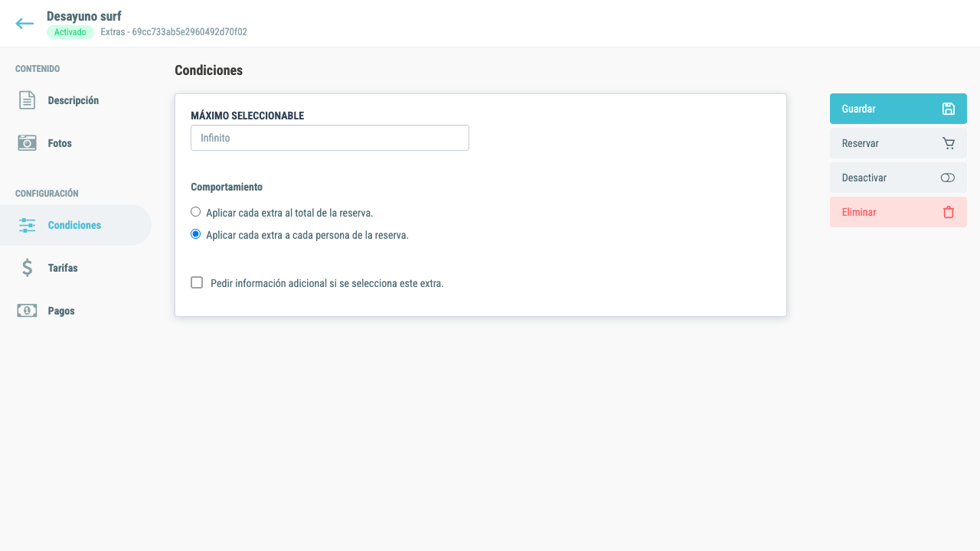This screenshot has height=551, width=980.
Task: Click the Guardar button
Action: point(898,109)
